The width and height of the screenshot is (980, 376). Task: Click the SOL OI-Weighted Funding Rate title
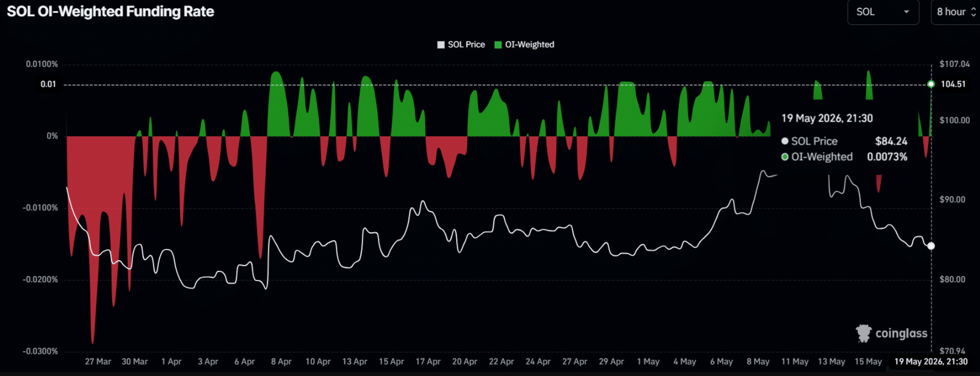(x=110, y=11)
